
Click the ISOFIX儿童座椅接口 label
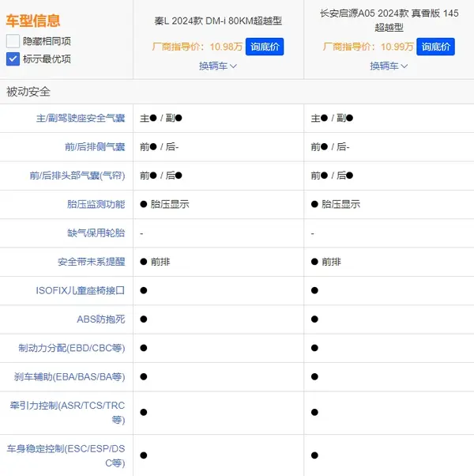[81, 290]
